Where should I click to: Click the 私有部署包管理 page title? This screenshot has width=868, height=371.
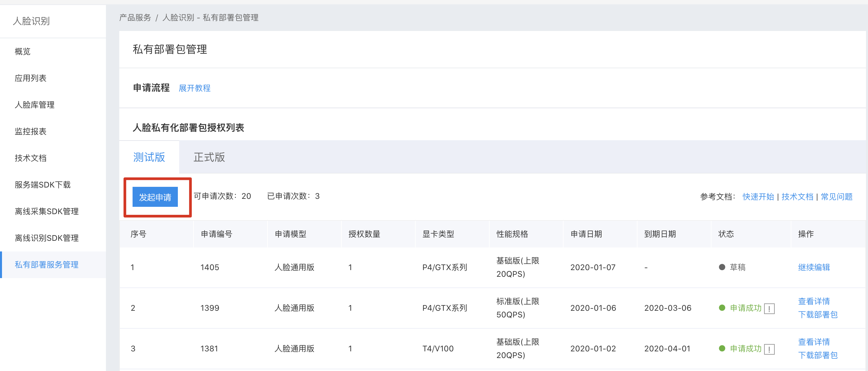[170, 50]
